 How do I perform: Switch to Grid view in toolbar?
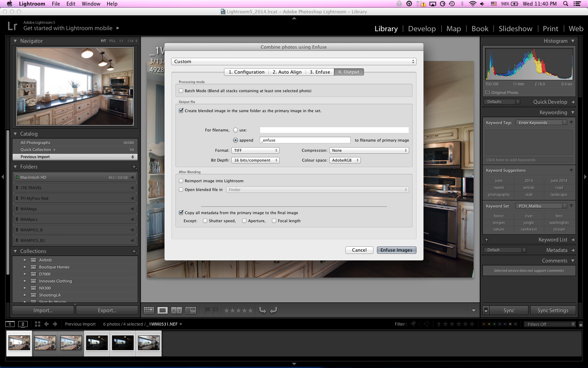[x=149, y=310]
